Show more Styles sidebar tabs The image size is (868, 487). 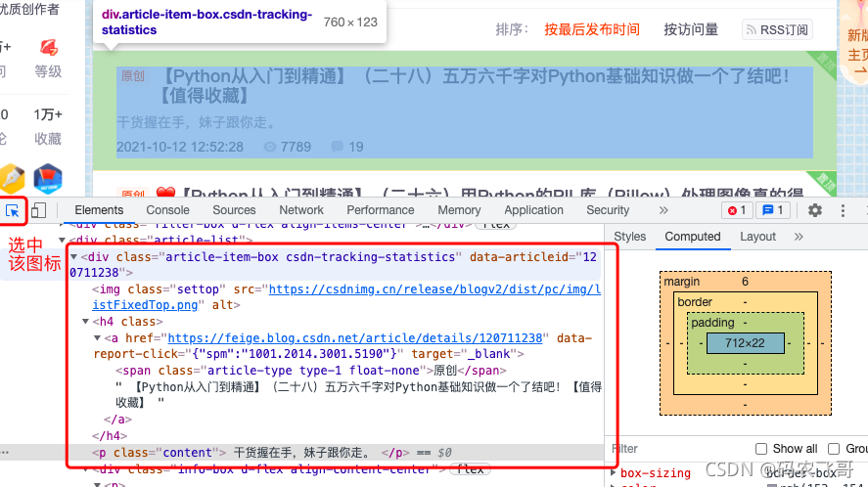[799, 237]
